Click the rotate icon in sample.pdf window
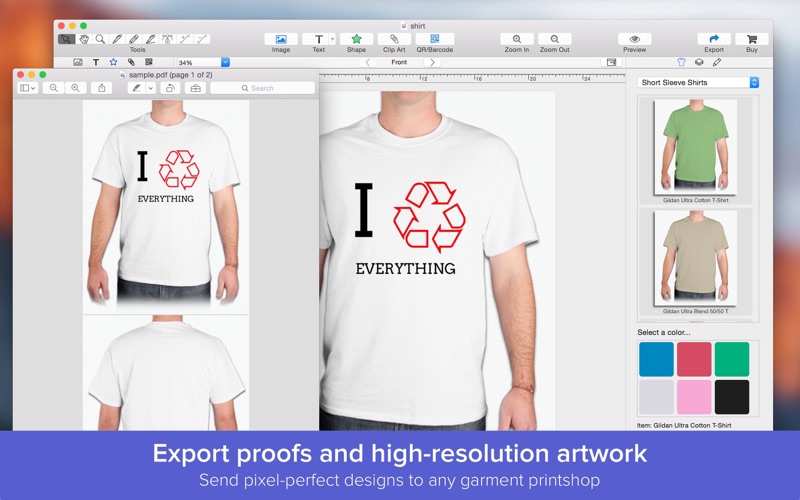This screenshot has height=500, width=800. tap(170, 88)
